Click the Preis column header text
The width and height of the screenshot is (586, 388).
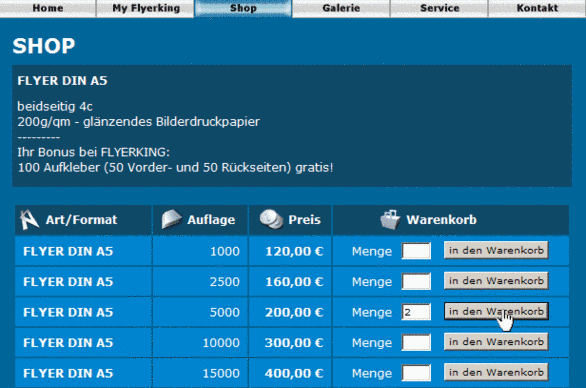click(x=304, y=220)
